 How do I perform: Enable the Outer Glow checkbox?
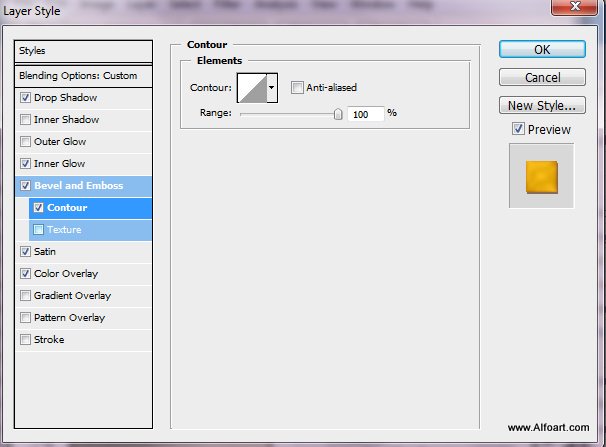(x=26, y=142)
